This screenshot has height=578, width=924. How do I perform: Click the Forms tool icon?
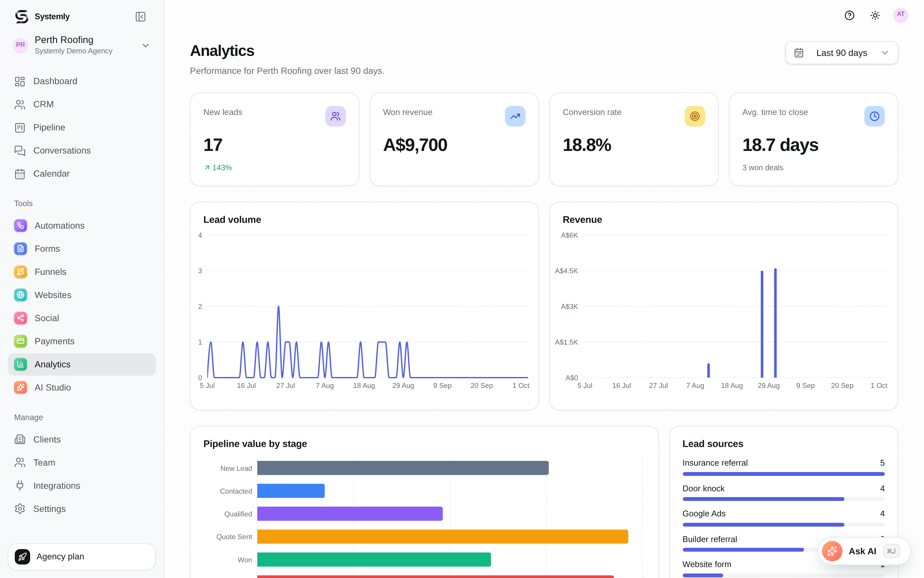[x=21, y=249]
